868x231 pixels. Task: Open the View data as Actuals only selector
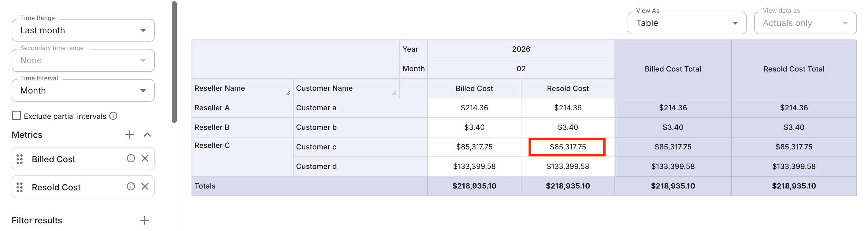(x=805, y=23)
